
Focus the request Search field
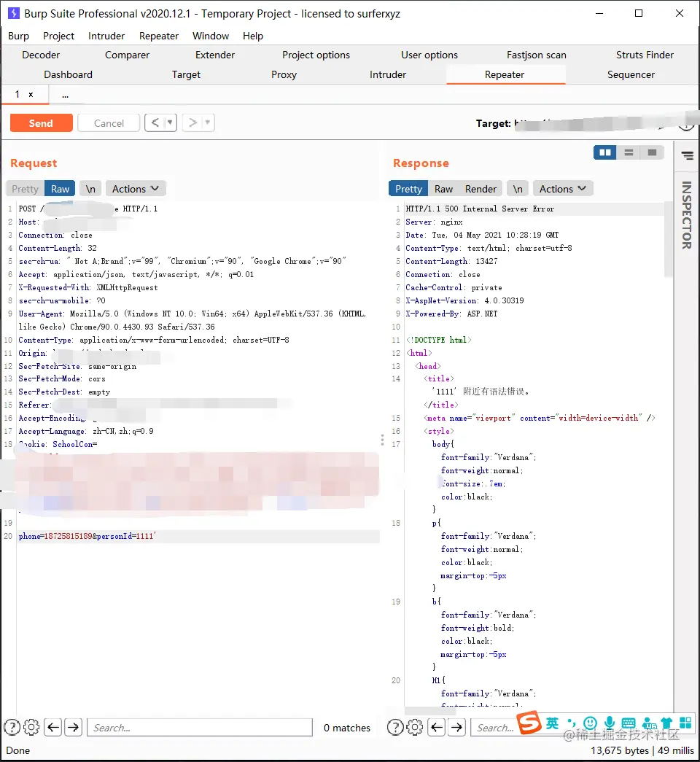pos(200,727)
